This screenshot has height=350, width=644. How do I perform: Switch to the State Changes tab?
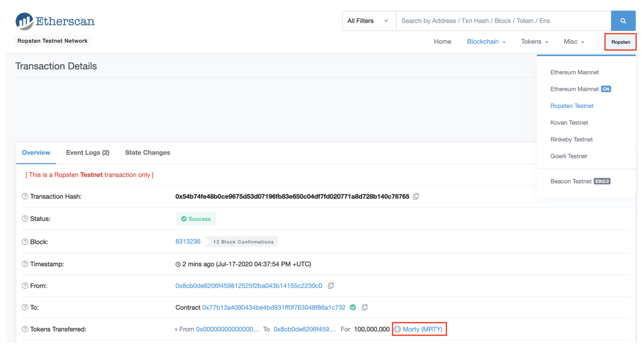[x=147, y=153]
